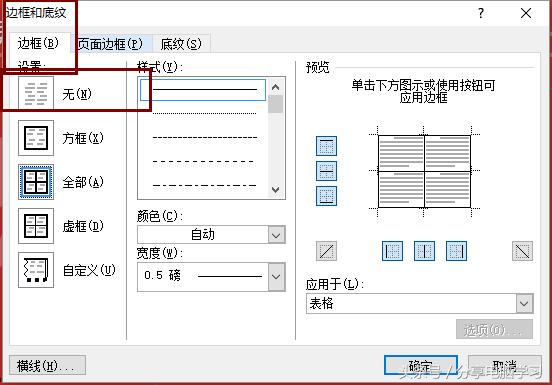Click the 自定义(U) label text

point(89,270)
